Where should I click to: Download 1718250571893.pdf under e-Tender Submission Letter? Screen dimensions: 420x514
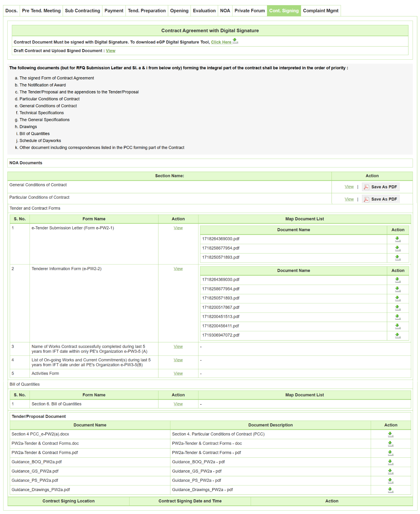(x=398, y=257)
